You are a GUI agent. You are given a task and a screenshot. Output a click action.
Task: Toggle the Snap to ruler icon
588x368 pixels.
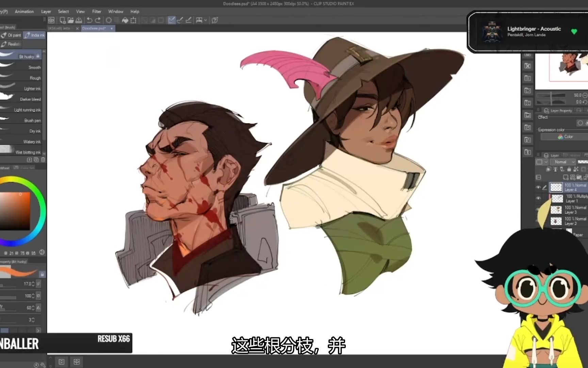click(x=171, y=20)
